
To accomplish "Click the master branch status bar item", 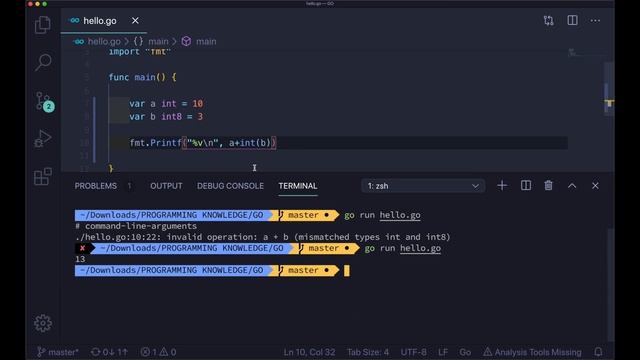I will [58, 352].
